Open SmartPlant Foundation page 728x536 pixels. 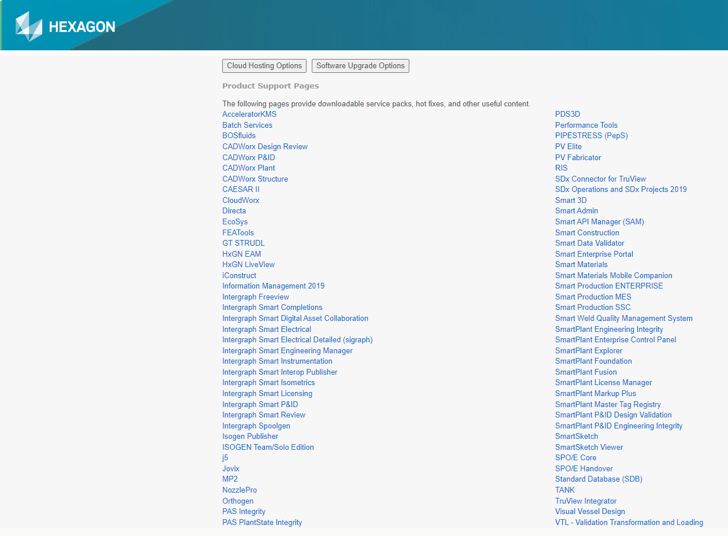coord(593,361)
